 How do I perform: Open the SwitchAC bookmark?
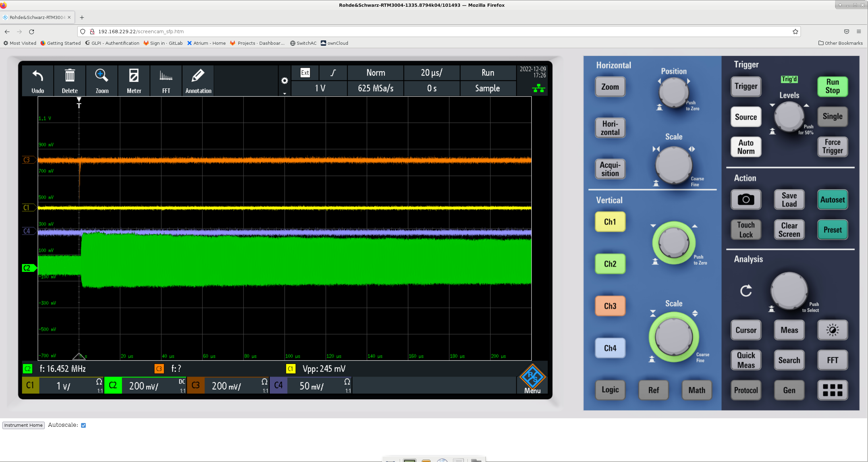tap(303, 43)
